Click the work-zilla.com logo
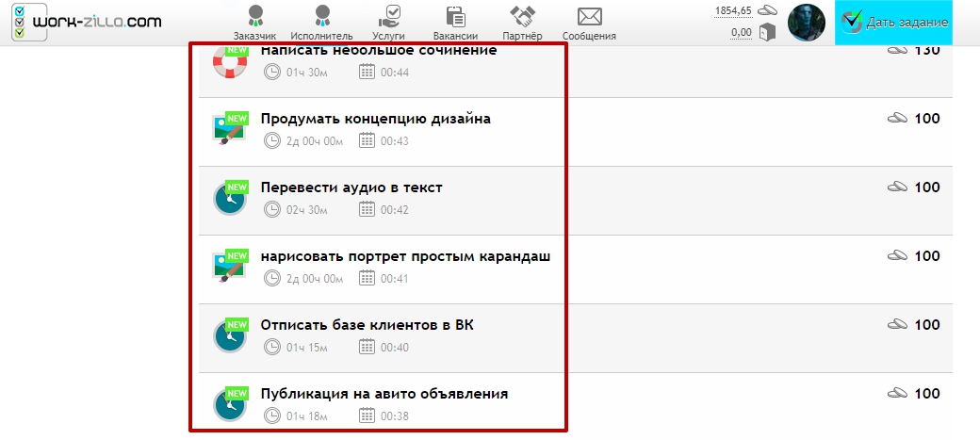 coord(87,22)
